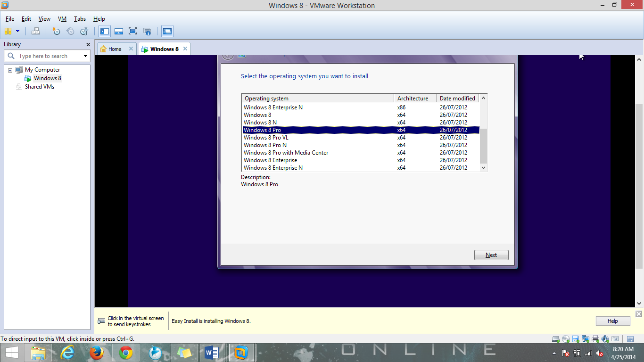
Task: Open Microsoft Word from the taskbar
Action: (212, 353)
